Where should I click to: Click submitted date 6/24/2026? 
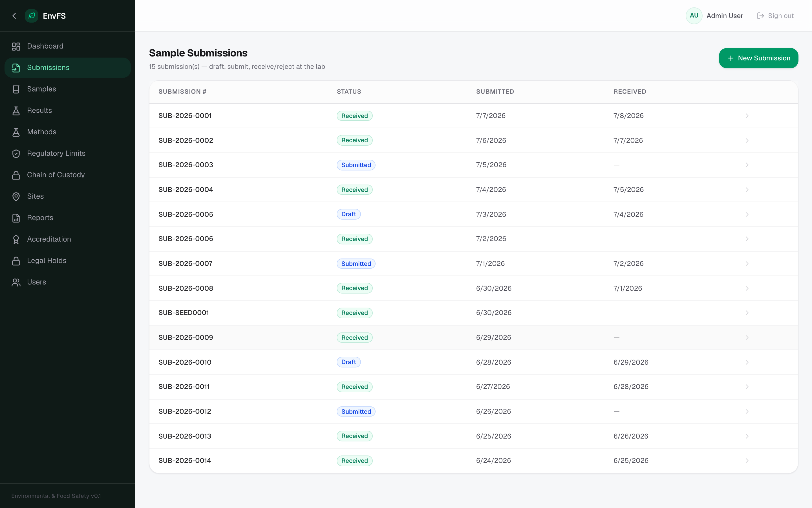[x=493, y=461]
